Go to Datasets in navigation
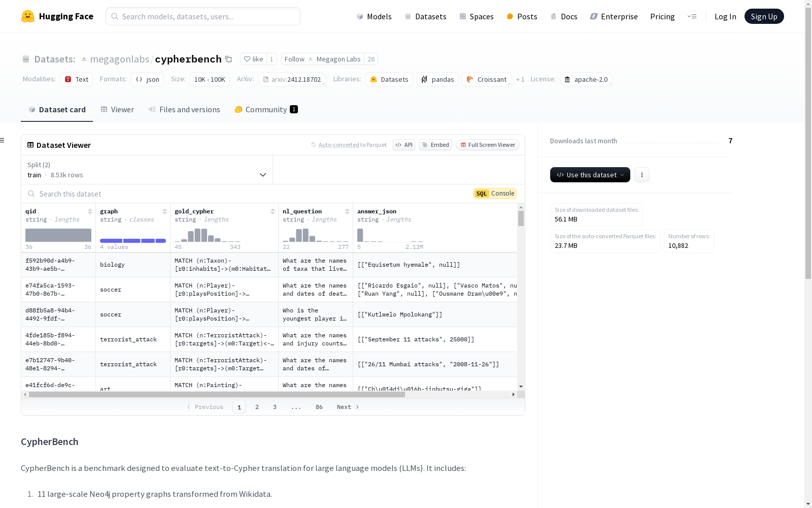This screenshot has width=812, height=508. click(x=425, y=16)
